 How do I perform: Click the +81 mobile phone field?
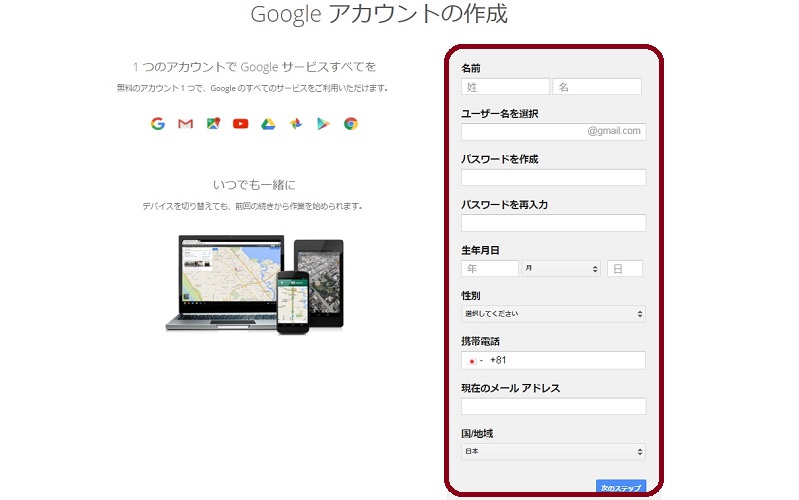[x=553, y=360]
